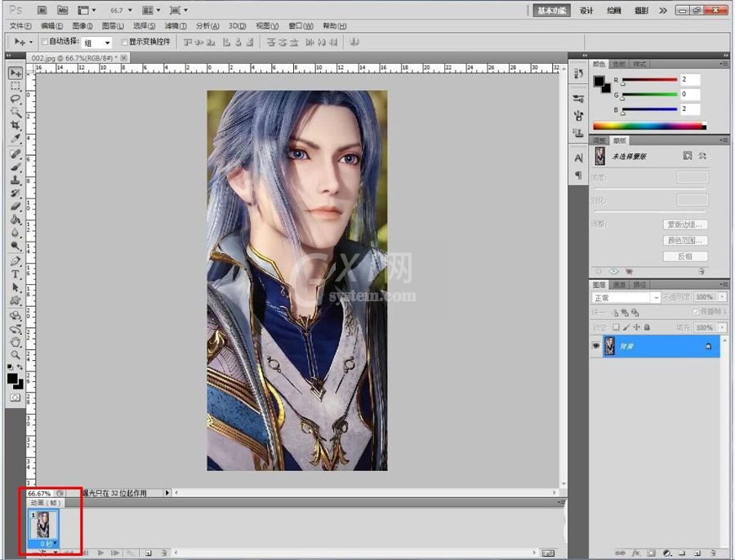Select the Lasso tool
This screenshot has height=560, width=735.
[16, 99]
